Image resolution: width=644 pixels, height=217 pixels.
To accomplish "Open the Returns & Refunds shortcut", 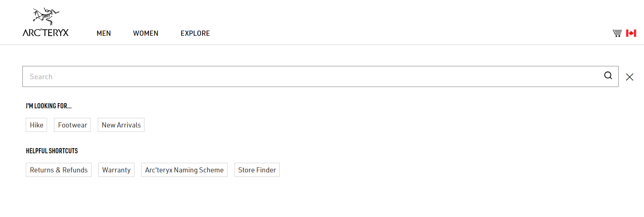I will click(x=58, y=170).
